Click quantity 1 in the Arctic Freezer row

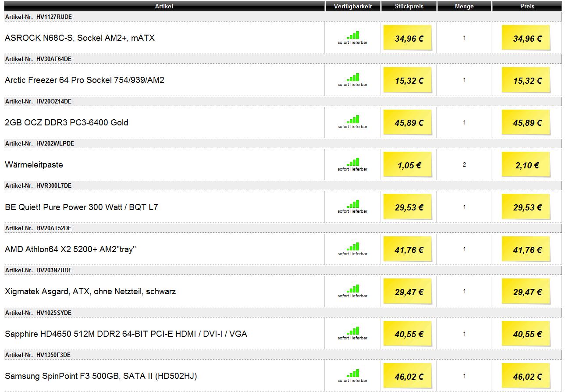coord(464,80)
